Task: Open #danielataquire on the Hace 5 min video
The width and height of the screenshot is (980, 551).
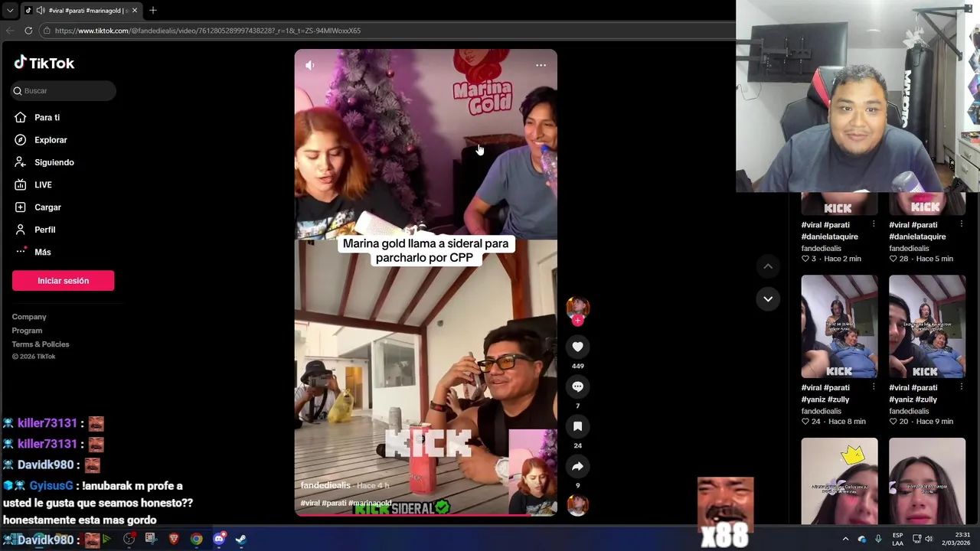Action: coord(917,236)
